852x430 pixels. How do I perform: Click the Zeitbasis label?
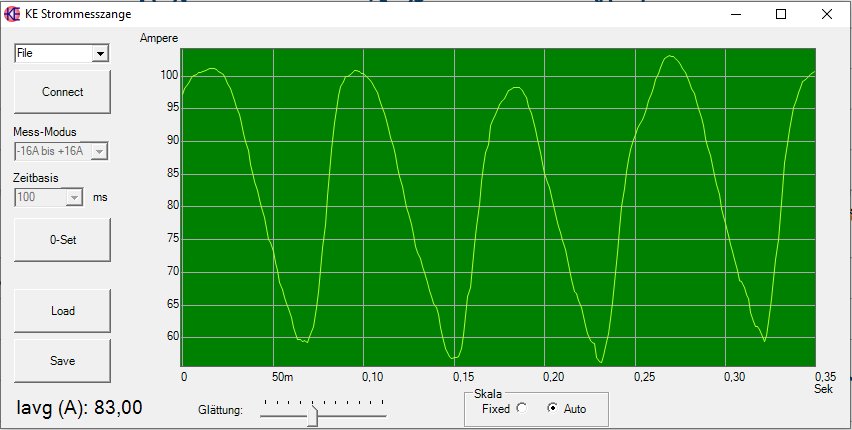click(x=36, y=178)
